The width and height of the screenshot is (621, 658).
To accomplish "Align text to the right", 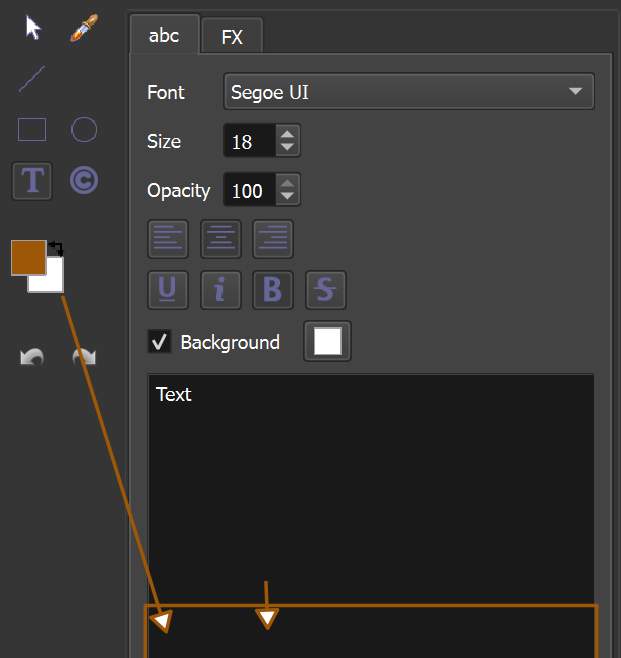I will [273, 238].
